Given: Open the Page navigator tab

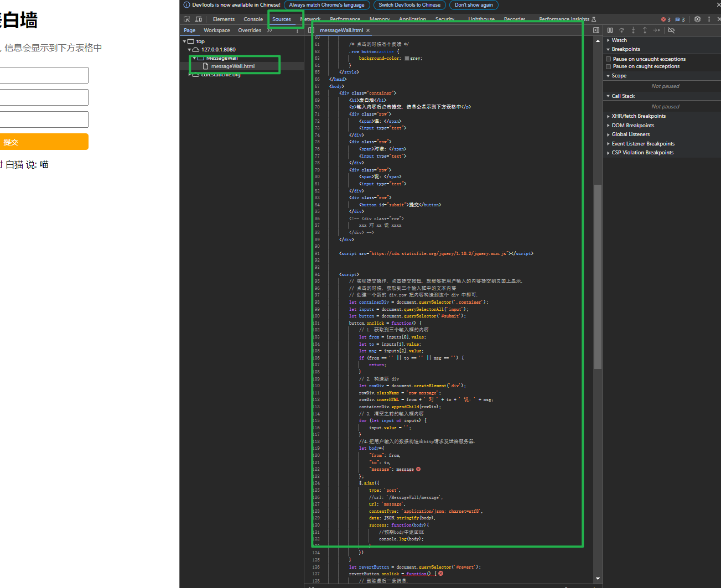Looking at the screenshot, I should 190,30.
